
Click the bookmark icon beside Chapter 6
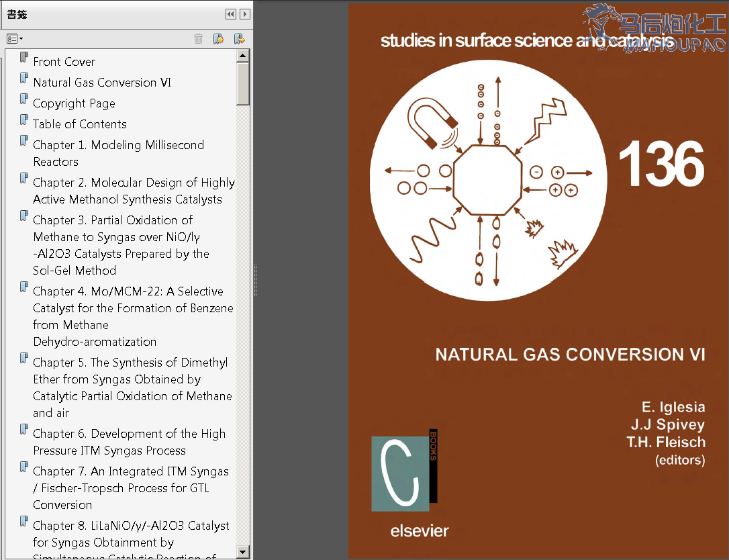(x=24, y=429)
